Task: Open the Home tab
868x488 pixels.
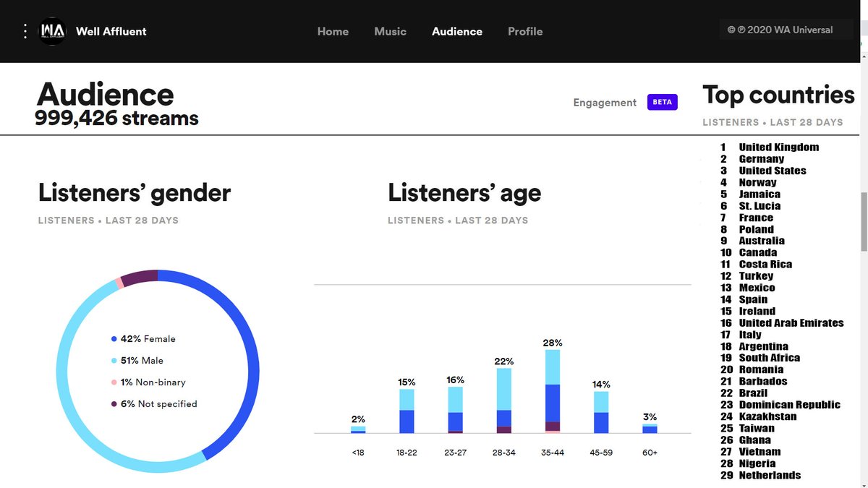Action: coord(333,32)
